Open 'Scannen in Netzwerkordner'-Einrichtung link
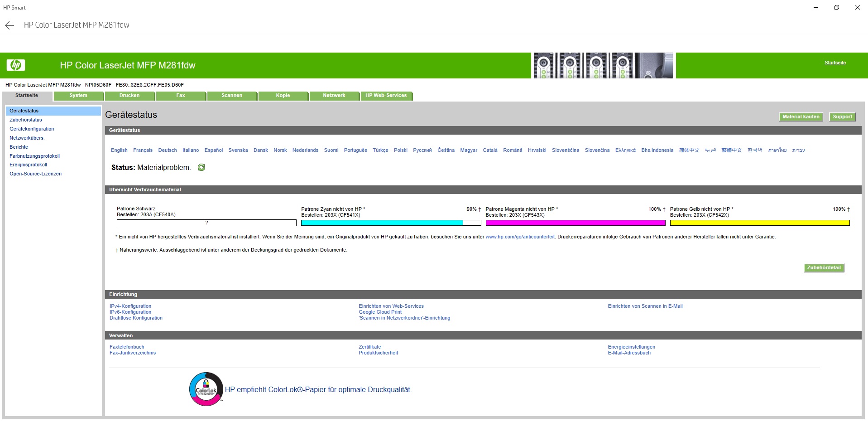The height and width of the screenshot is (427, 868). tap(404, 318)
